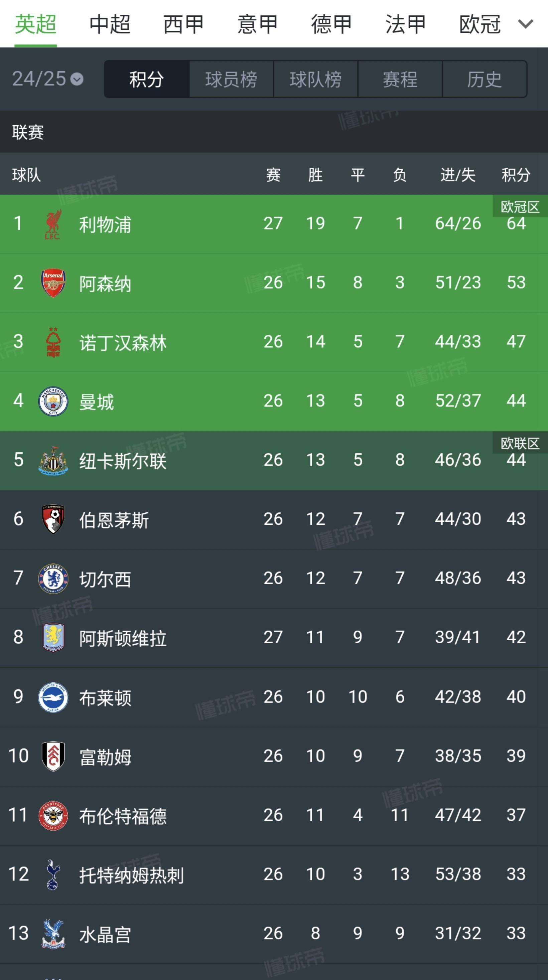
Task: Open the 水晶宫 team name link
Action: tap(105, 934)
